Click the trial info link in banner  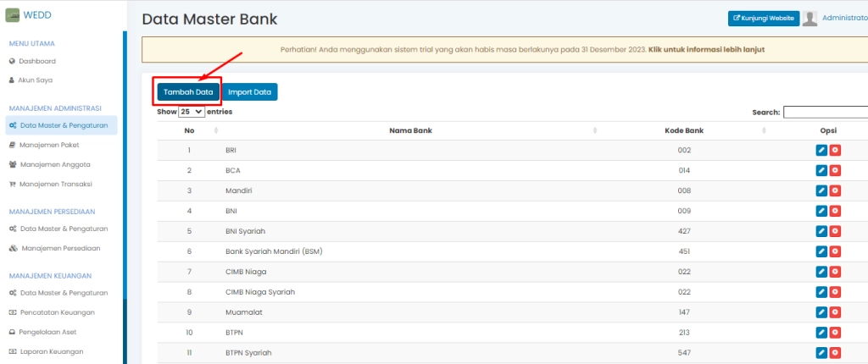706,49
